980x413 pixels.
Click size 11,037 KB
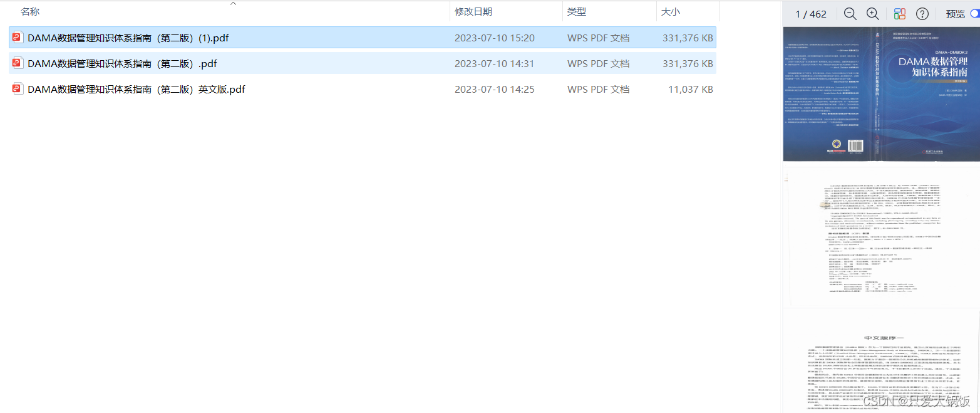point(691,89)
